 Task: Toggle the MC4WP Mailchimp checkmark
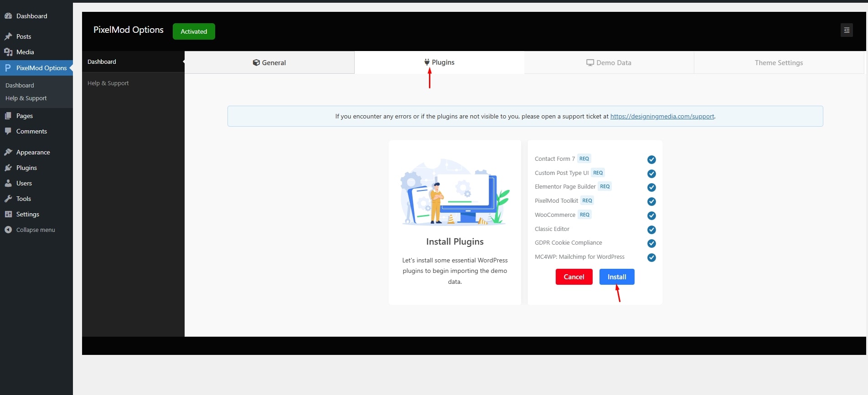[x=651, y=257]
